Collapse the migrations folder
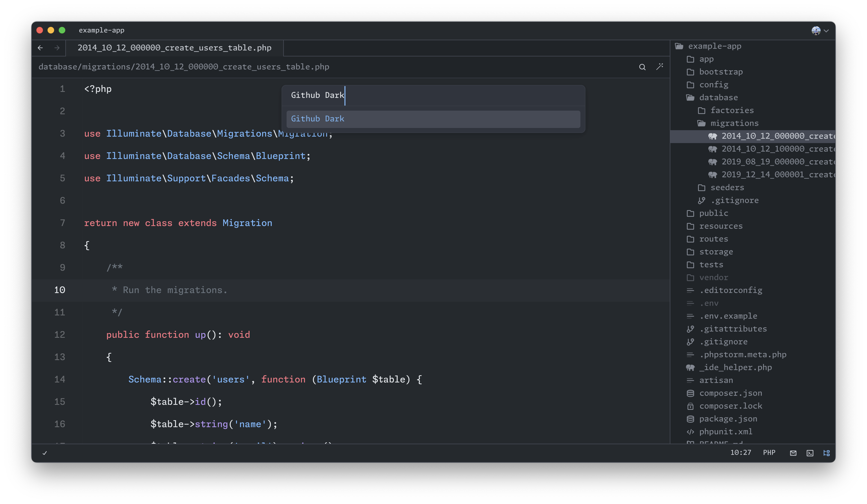This screenshot has width=867, height=504. 734,123
